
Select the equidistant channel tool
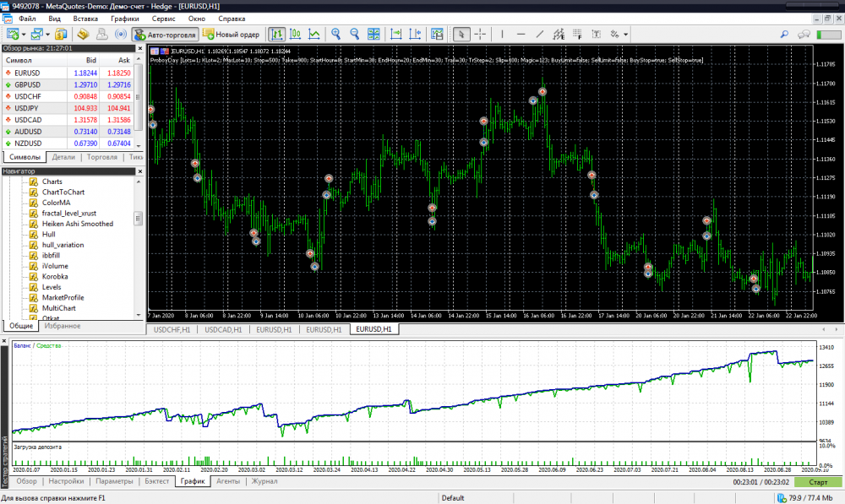559,35
